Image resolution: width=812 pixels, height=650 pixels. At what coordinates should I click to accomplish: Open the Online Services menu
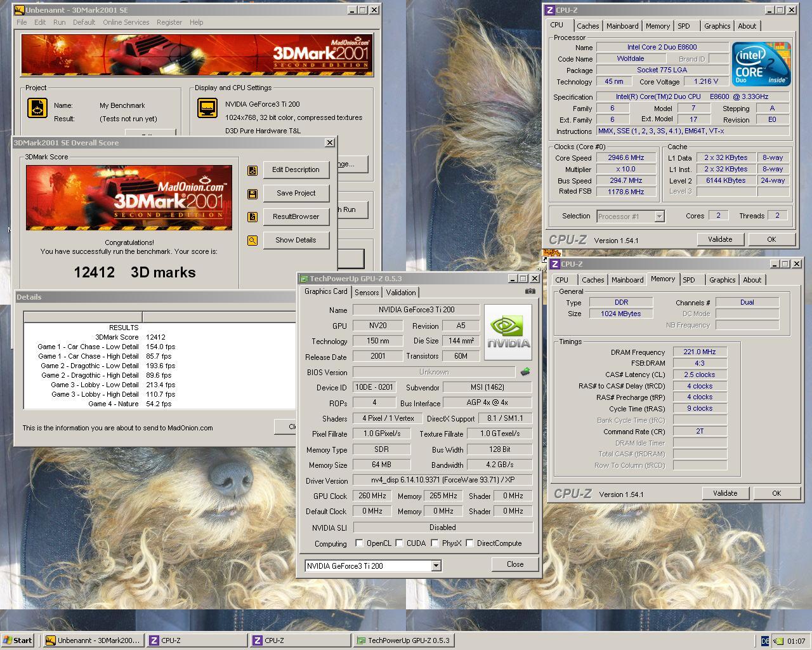pos(126,22)
